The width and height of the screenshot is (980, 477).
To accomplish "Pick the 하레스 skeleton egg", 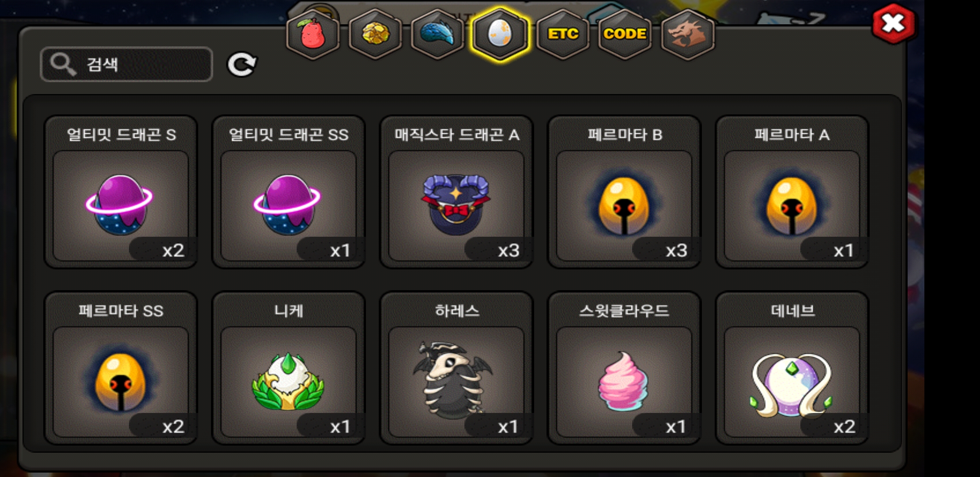I will (456, 368).
